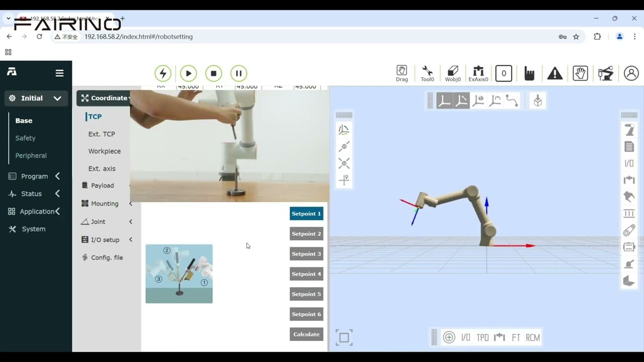The width and height of the screenshot is (644, 362).
Task: Click the circled plus icon in bottom bar
Action: [x=449, y=337]
